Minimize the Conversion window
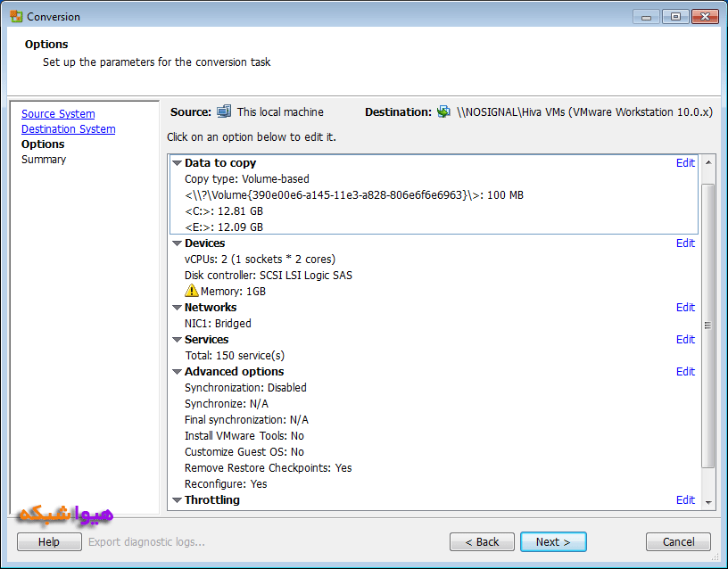 646,17
